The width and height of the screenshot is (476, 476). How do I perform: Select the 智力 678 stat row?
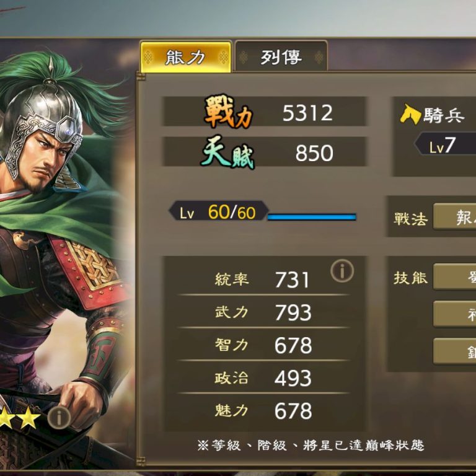tap(263, 345)
